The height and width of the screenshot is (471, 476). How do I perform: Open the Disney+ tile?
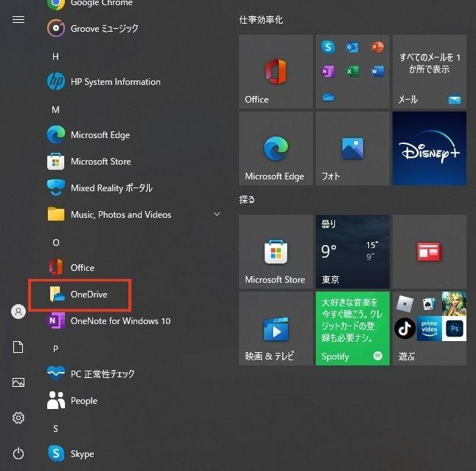430,148
